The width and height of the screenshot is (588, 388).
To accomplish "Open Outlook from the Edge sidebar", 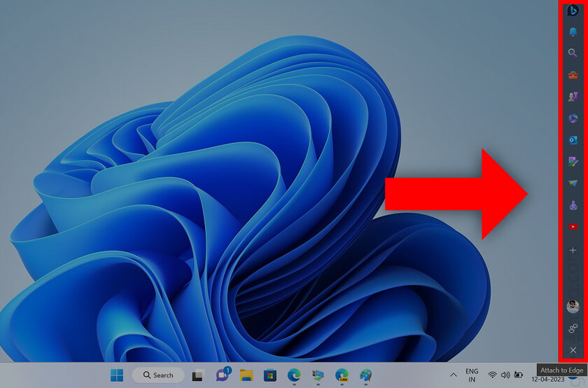I will coord(573,140).
